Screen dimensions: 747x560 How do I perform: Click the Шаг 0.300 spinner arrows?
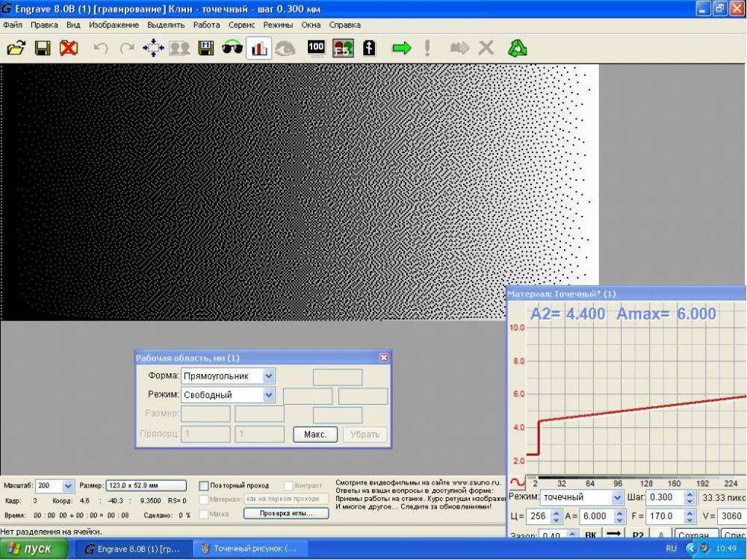tap(689, 497)
